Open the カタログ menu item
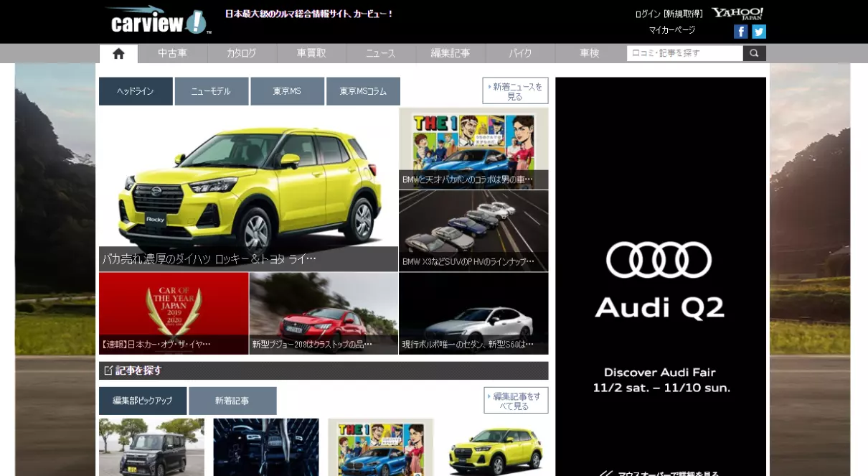The image size is (868, 476). pyautogui.click(x=242, y=53)
